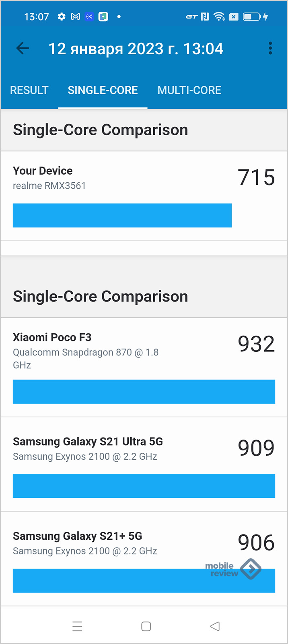Image resolution: width=288 pixels, height=644 pixels.
Task: Select the Samsung Galaxy S21 Ultra 5G entry
Action: point(88,442)
